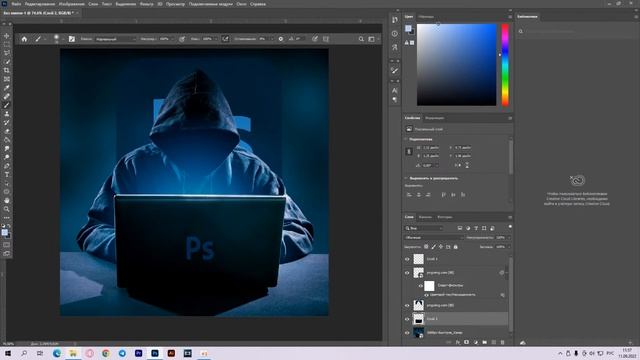
Task: Select the Frame tool
Action: pyautogui.click(x=7, y=79)
